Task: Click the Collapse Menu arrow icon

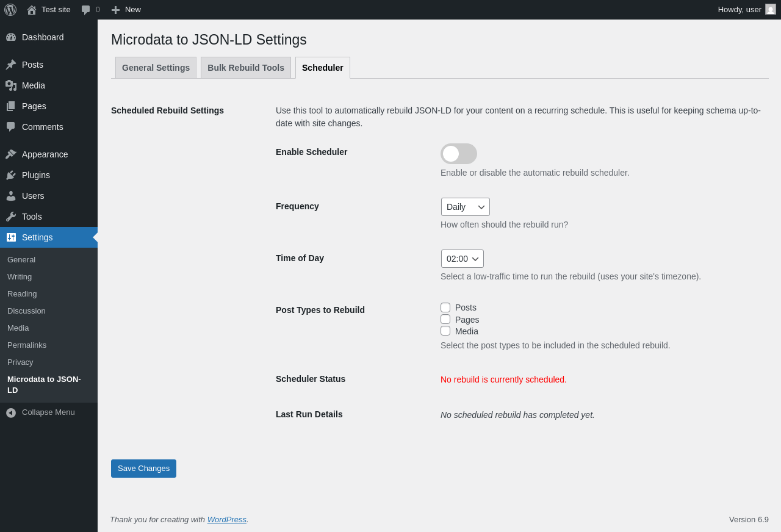Action: (x=11, y=412)
